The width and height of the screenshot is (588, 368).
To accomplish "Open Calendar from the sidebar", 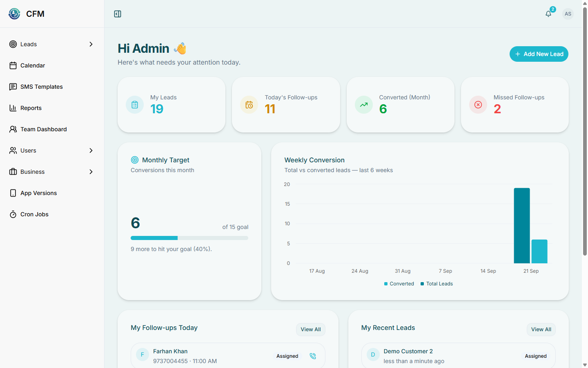I will coord(52,65).
